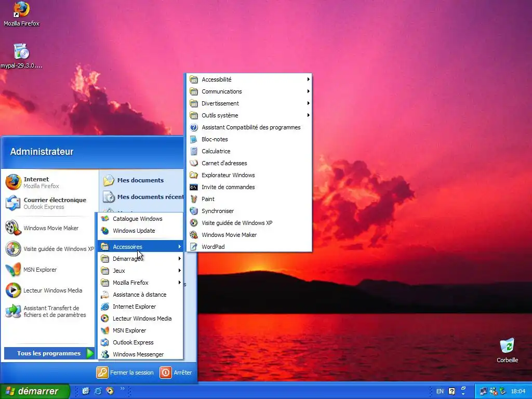The height and width of the screenshot is (399, 532).
Task: Click the Synchroniser globe icon
Action: [x=194, y=211]
